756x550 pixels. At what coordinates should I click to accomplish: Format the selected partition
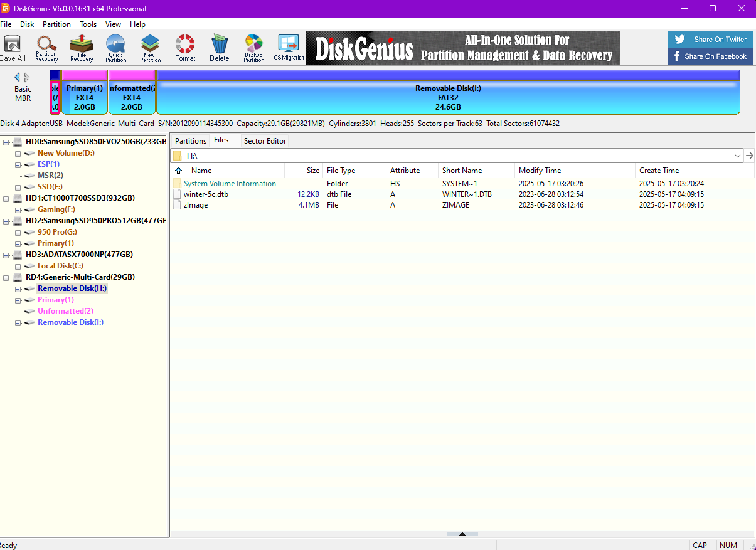click(x=184, y=48)
